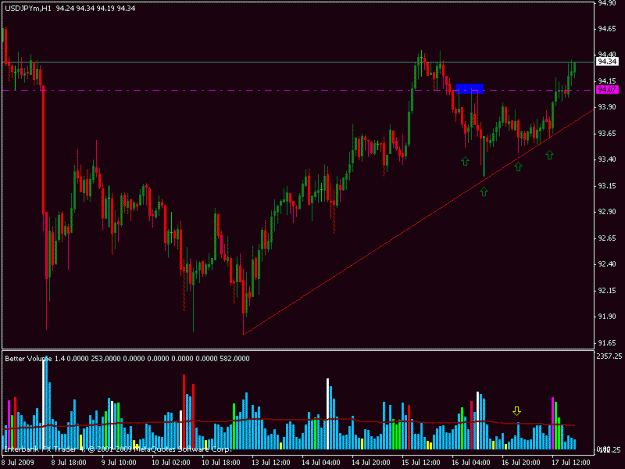Click the 8 Jul 2009 date label

(x=18, y=463)
